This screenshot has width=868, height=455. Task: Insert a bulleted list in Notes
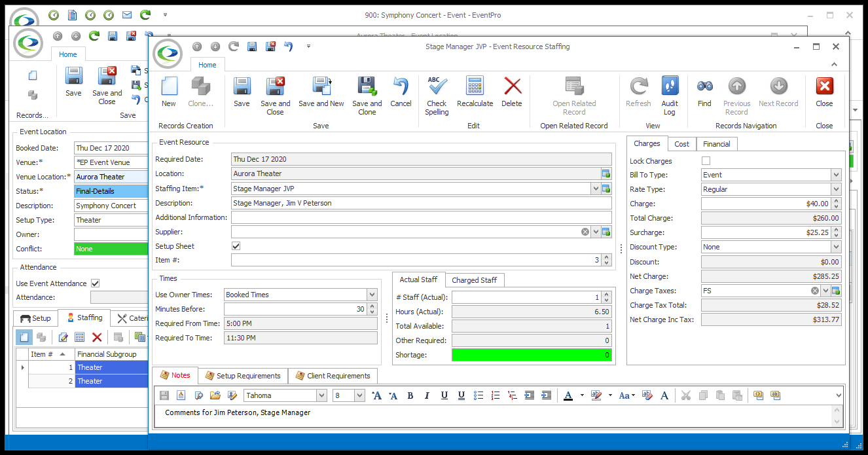tap(479, 395)
